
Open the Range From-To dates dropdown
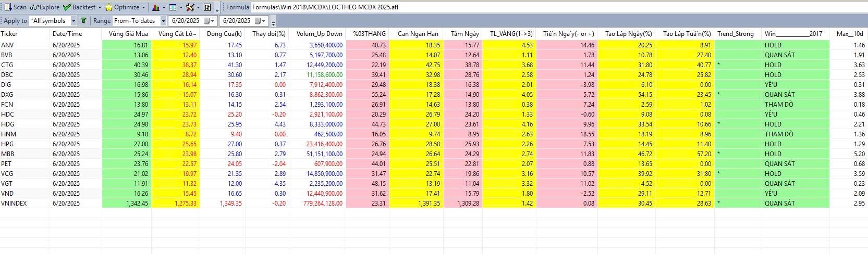click(x=163, y=21)
